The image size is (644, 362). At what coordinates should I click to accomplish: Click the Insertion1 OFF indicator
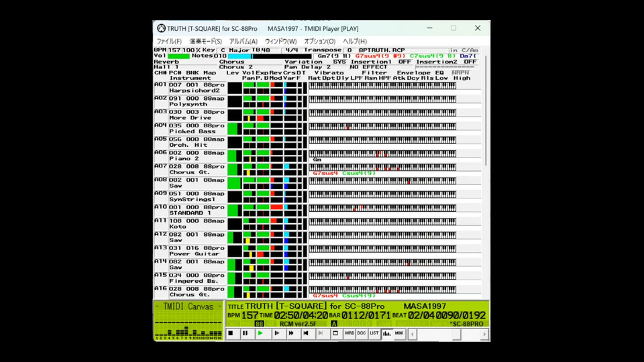(x=405, y=62)
